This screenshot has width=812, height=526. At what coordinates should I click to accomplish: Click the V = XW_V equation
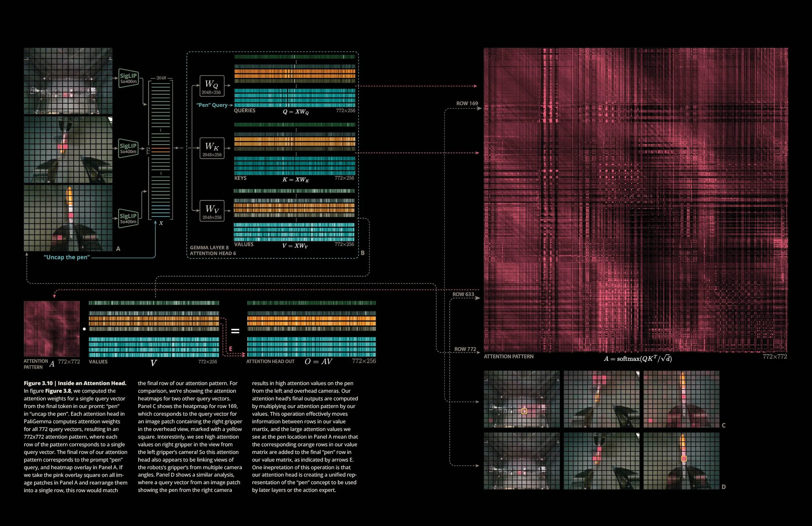(x=295, y=246)
